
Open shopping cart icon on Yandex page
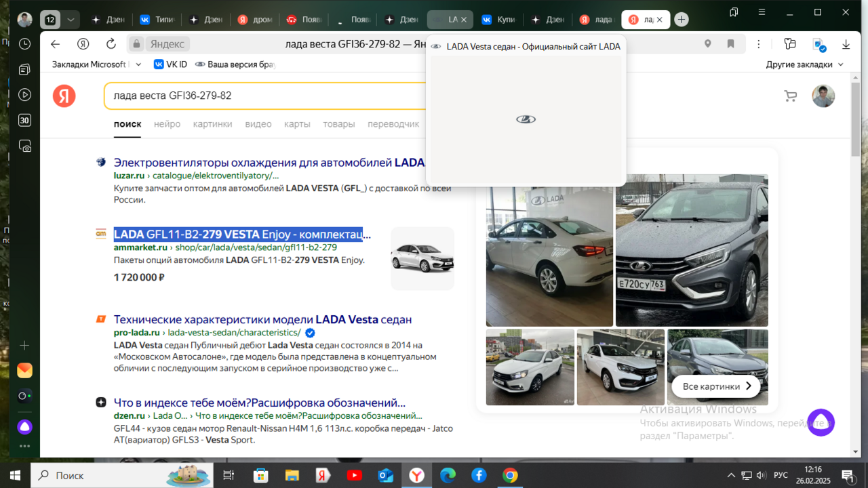pos(790,96)
